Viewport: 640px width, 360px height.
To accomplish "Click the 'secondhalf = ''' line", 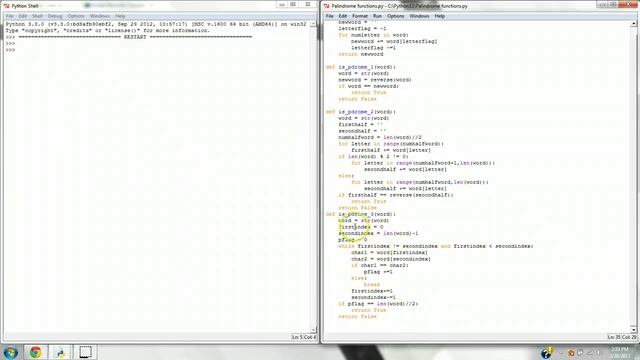I will click(361, 131).
